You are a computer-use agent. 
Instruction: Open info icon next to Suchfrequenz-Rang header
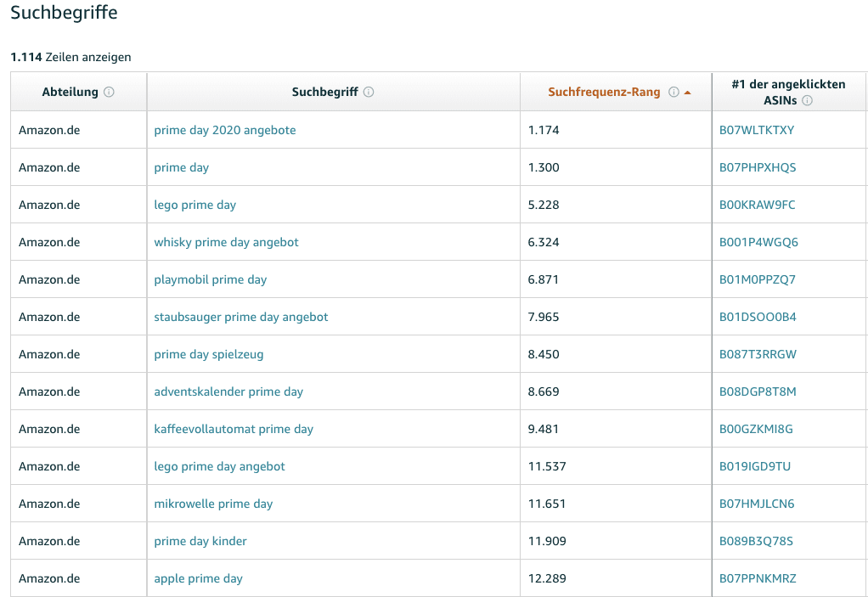pyautogui.click(x=674, y=92)
